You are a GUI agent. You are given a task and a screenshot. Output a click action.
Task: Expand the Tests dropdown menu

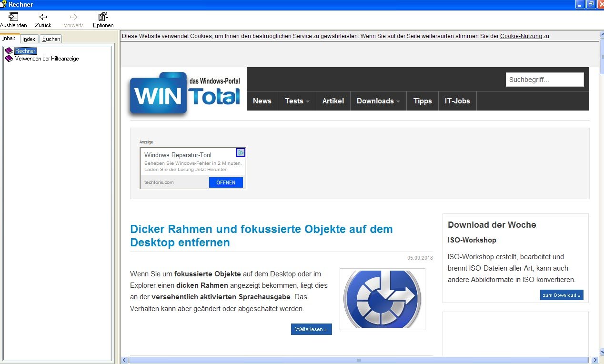[297, 101]
